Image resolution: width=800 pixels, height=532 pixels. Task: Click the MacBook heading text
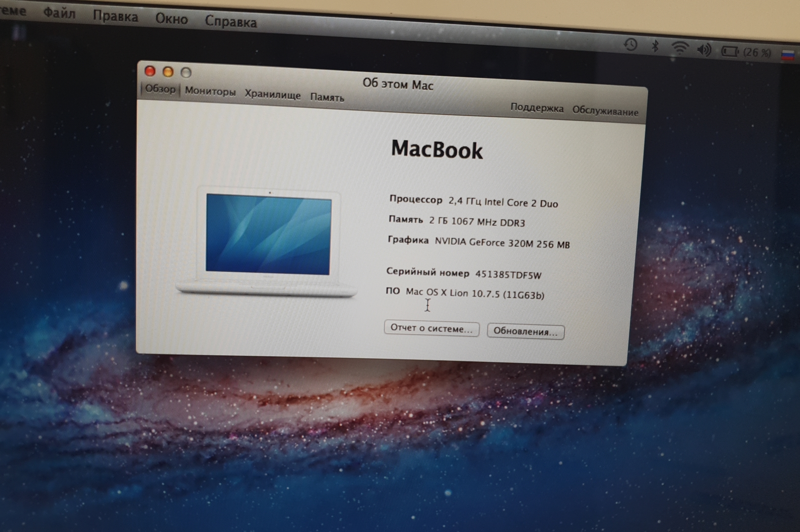(x=436, y=150)
